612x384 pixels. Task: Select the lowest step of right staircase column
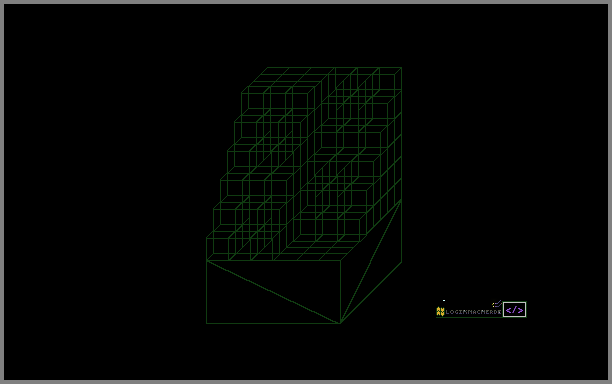coord(330,226)
